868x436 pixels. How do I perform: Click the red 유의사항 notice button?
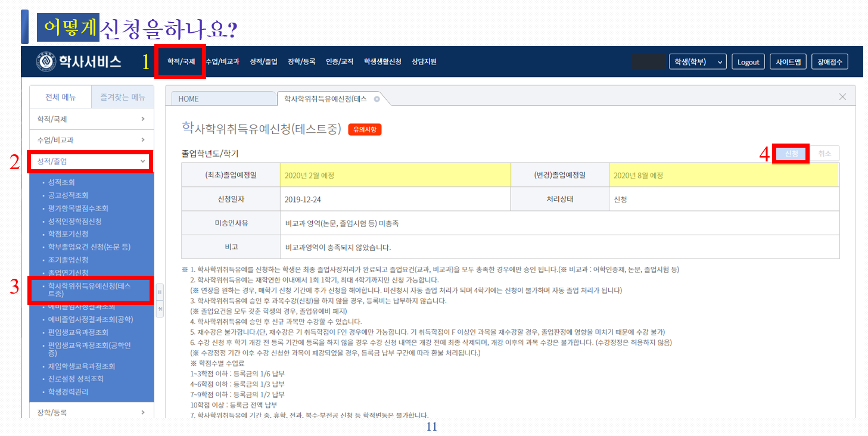point(364,129)
